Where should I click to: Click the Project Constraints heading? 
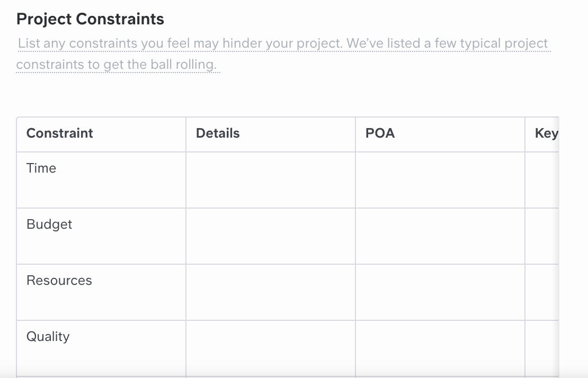90,19
